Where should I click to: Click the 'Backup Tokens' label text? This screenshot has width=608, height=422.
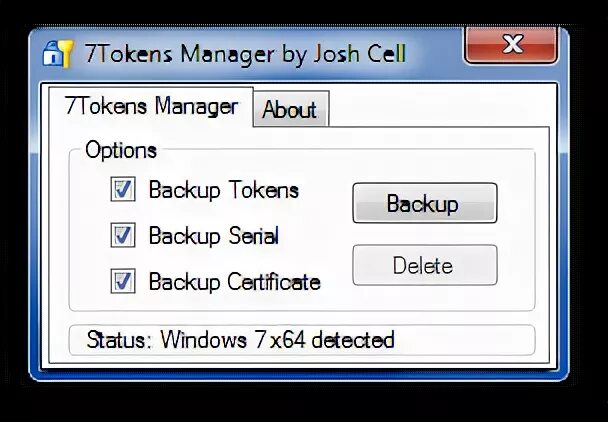coord(224,190)
